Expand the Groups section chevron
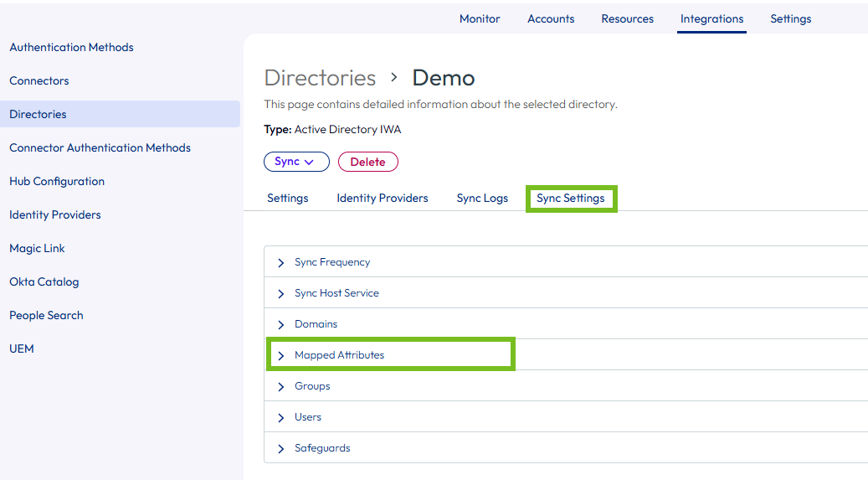 tap(280, 387)
